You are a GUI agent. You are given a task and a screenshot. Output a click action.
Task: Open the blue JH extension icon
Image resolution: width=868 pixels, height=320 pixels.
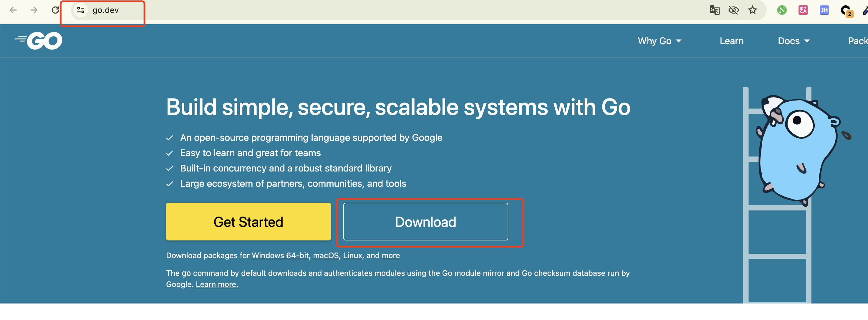click(824, 10)
